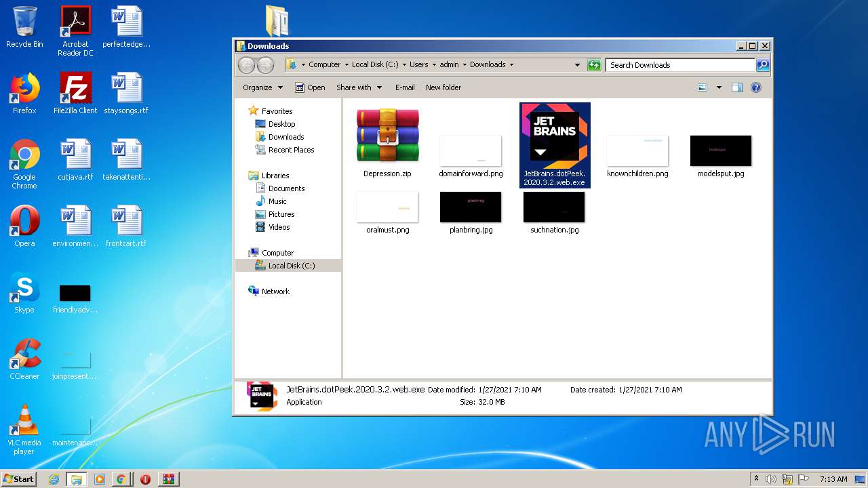Select Local Disk (C:) in navigation pane
868x488 pixels.
pos(288,266)
